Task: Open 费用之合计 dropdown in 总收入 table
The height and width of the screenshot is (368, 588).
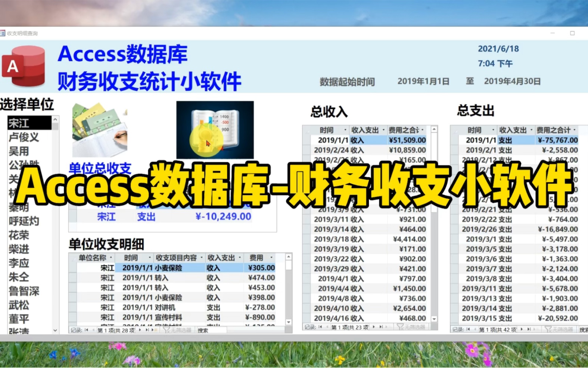Action: pyautogui.click(x=423, y=130)
